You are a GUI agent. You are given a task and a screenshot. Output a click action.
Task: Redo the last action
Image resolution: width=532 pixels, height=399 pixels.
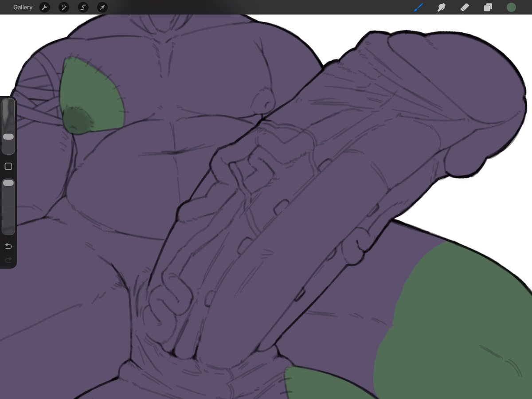(8, 260)
